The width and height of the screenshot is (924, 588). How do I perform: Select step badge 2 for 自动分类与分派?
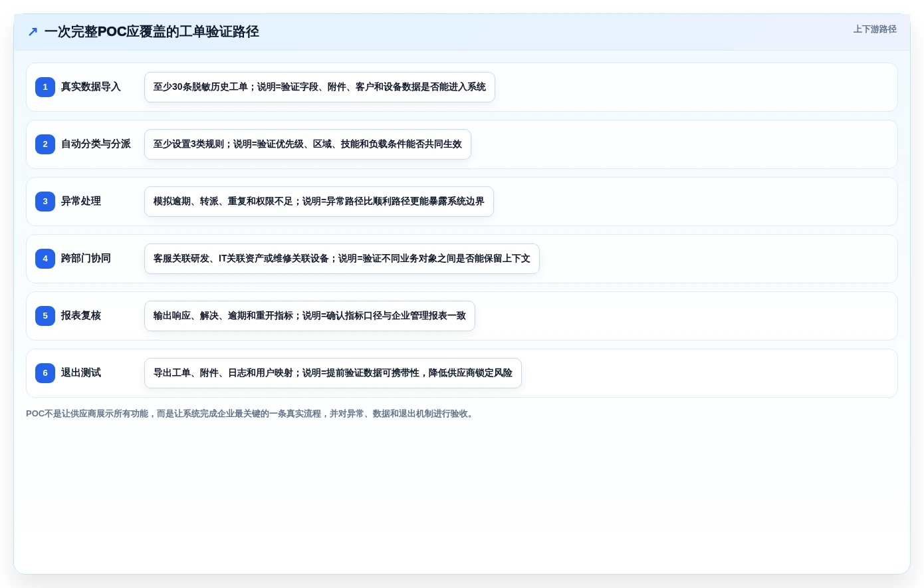pos(45,144)
